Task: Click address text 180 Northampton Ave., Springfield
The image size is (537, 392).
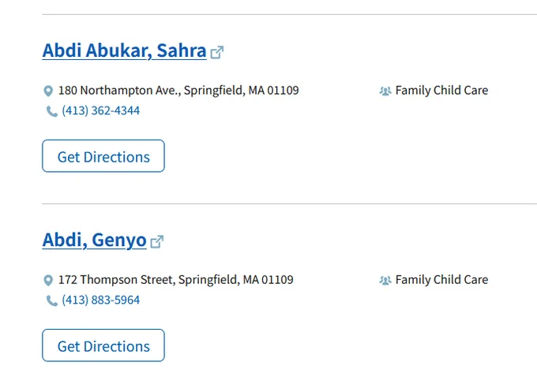Action: click(178, 90)
